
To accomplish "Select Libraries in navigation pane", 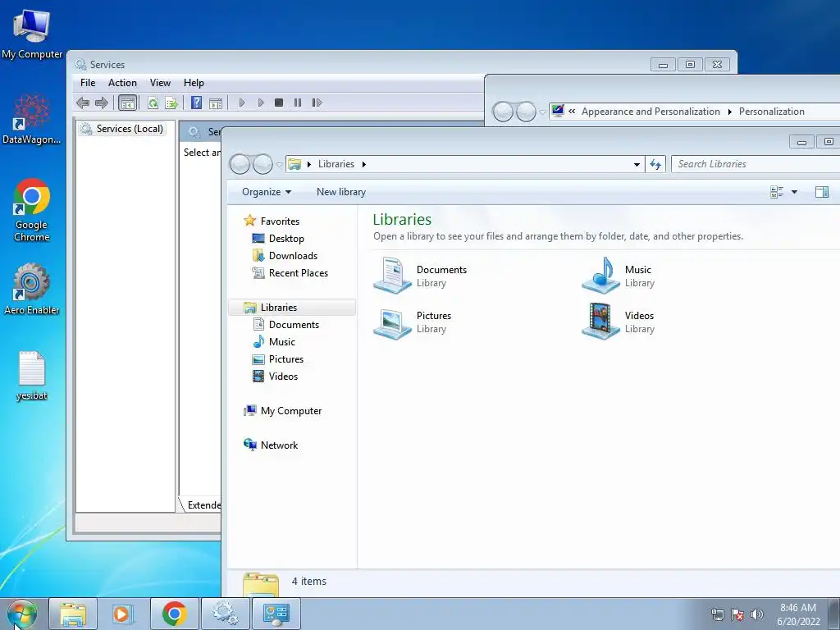I will click(x=292, y=308).
